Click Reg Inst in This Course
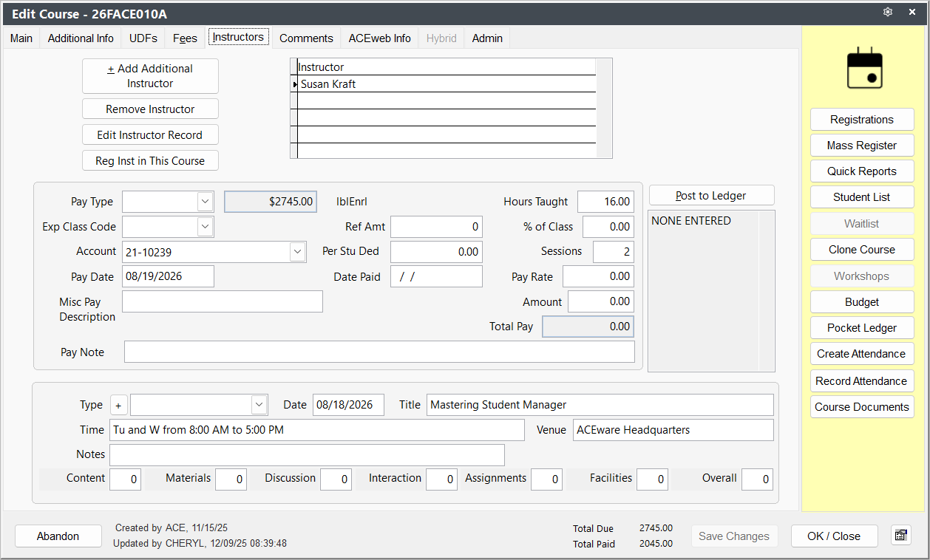The width and height of the screenshot is (930, 560). click(150, 160)
